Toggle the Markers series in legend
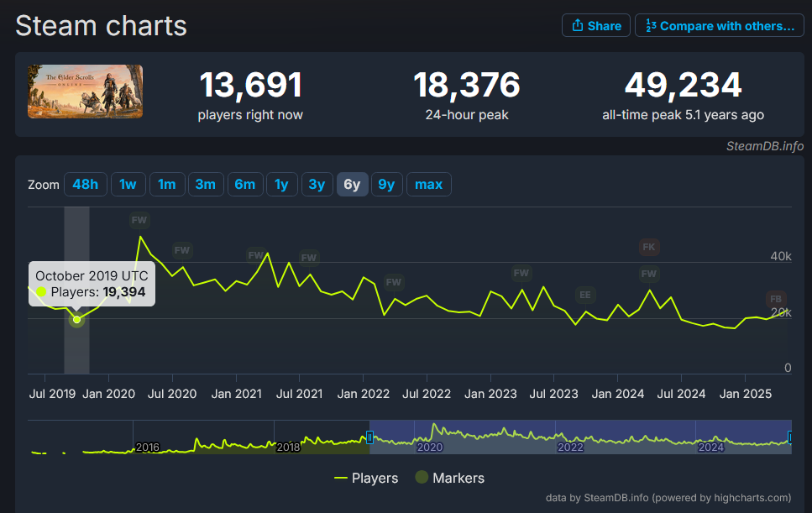 click(450, 478)
